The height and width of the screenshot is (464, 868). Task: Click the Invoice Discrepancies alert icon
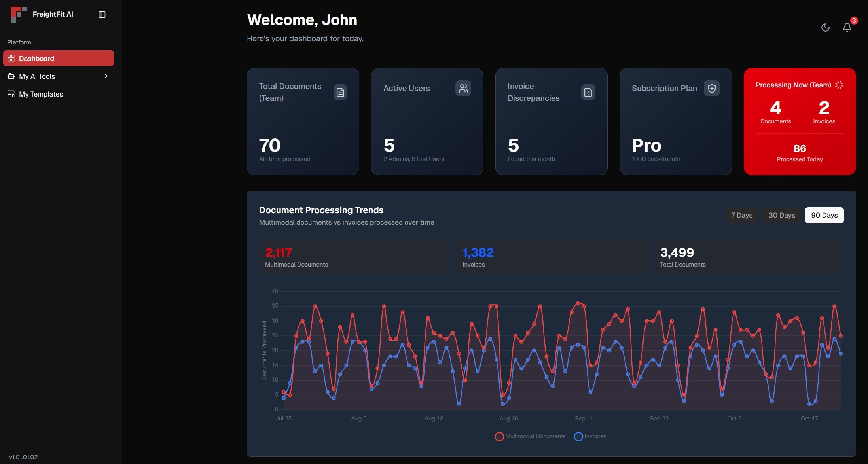[x=588, y=92]
